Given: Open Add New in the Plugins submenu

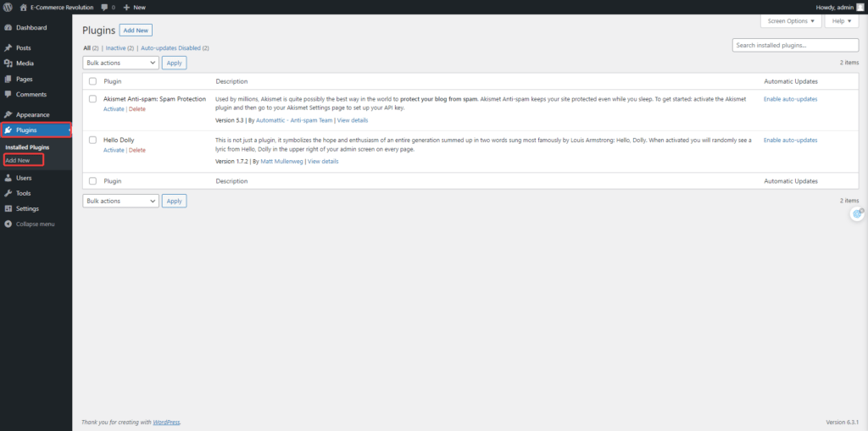Looking at the screenshot, I should pos(18,160).
